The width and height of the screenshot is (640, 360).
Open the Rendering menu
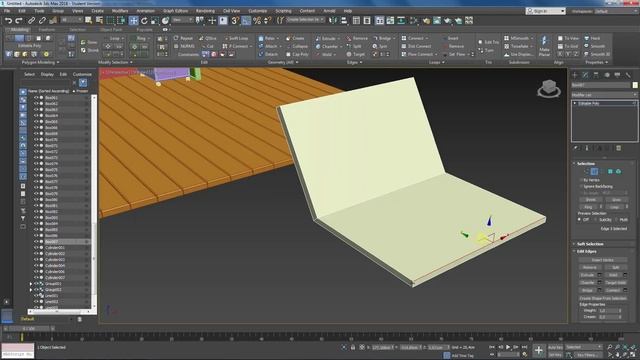click(x=205, y=11)
